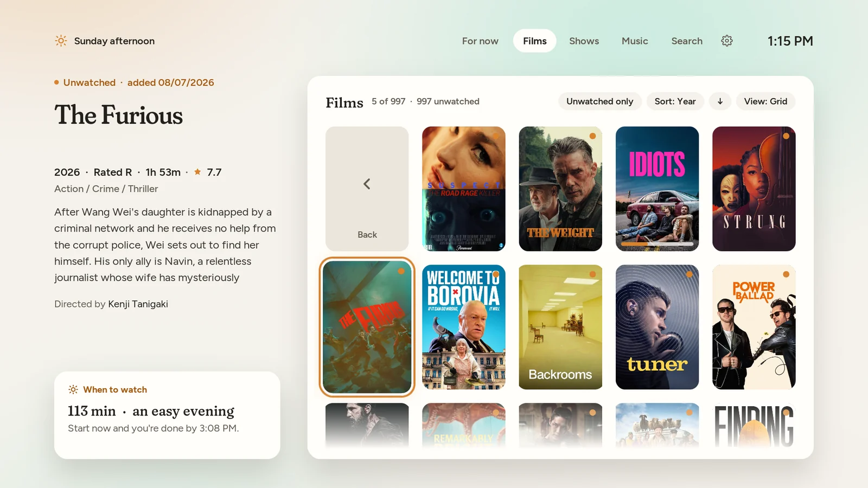This screenshot has width=868, height=488.
Task: Select the Road Rage Killer poster
Action: click(x=464, y=189)
